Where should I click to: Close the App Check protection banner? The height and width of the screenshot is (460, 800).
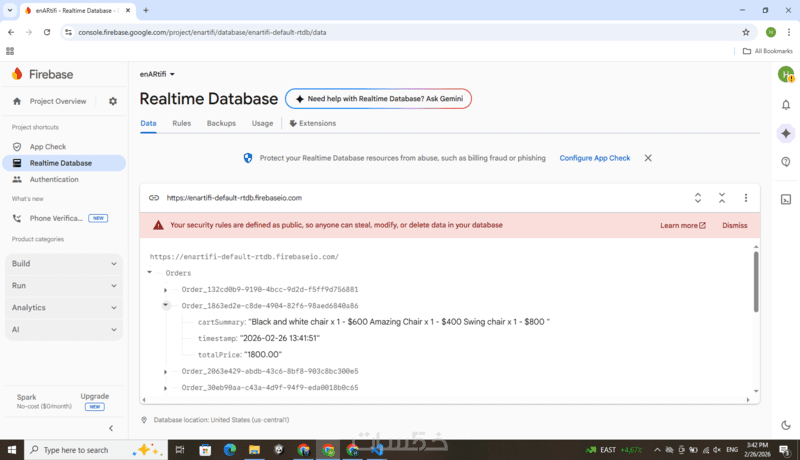pos(647,158)
